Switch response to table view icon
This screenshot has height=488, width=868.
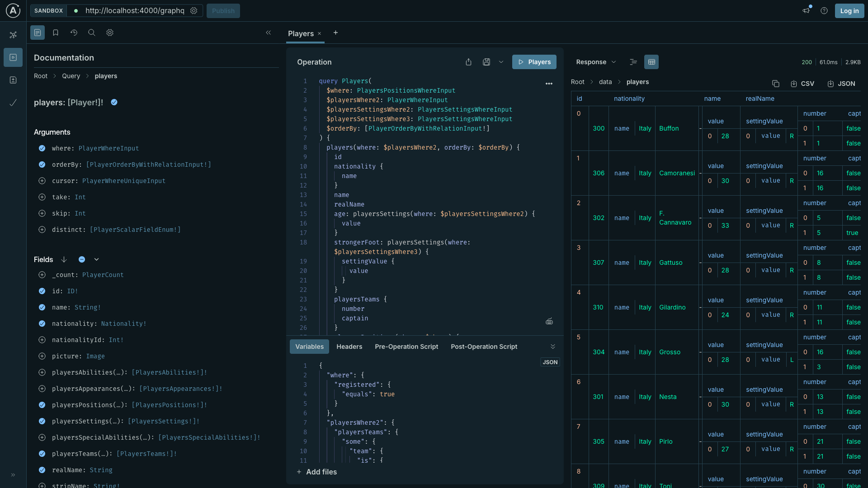click(x=651, y=62)
